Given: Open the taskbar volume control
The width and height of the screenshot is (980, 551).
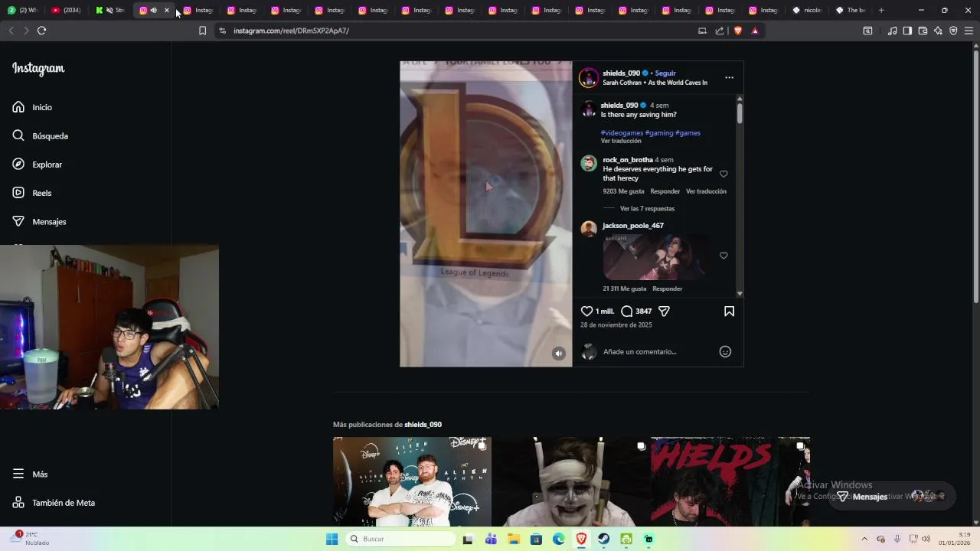Looking at the screenshot, I should point(926,539).
